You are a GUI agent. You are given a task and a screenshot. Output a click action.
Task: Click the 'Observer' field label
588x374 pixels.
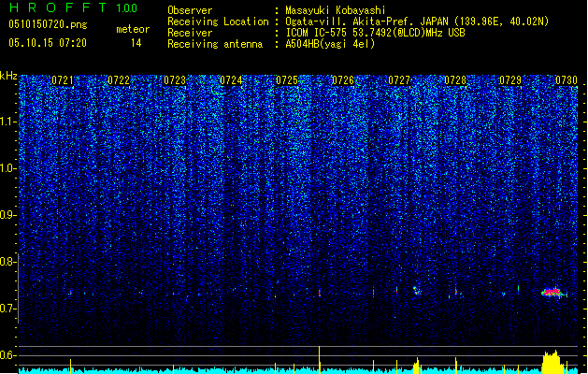coord(190,10)
